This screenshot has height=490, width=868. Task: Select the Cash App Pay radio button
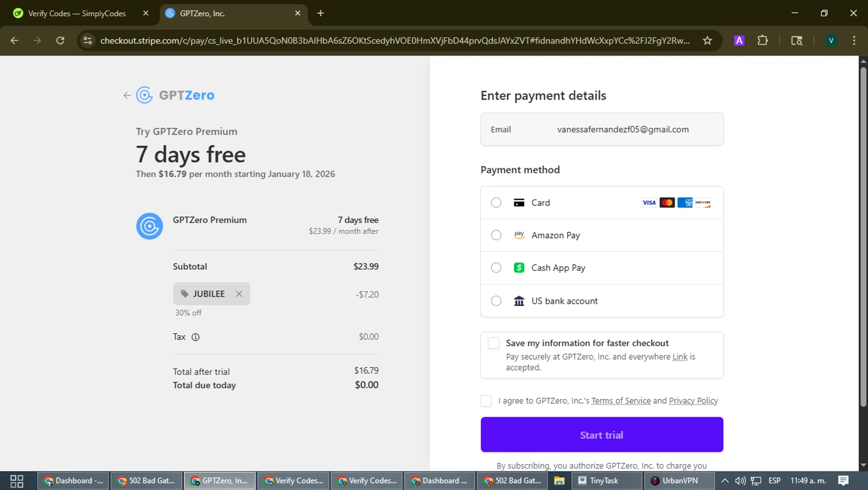click(x=496, y=268)
